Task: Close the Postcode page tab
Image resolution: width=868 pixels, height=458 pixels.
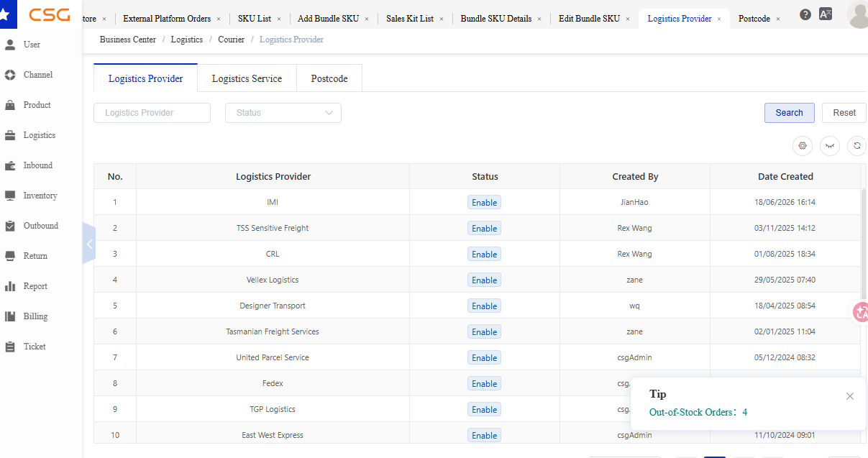Action: (777, 19)
